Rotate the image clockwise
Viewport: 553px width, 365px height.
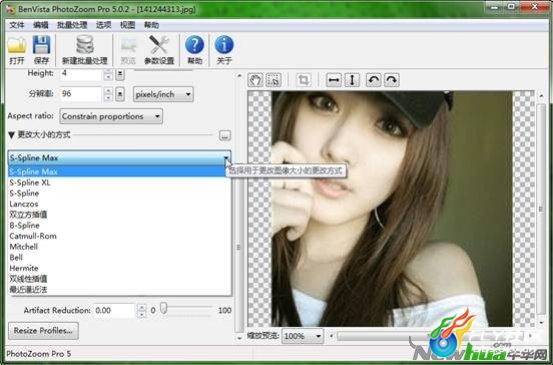coord(391,80)
